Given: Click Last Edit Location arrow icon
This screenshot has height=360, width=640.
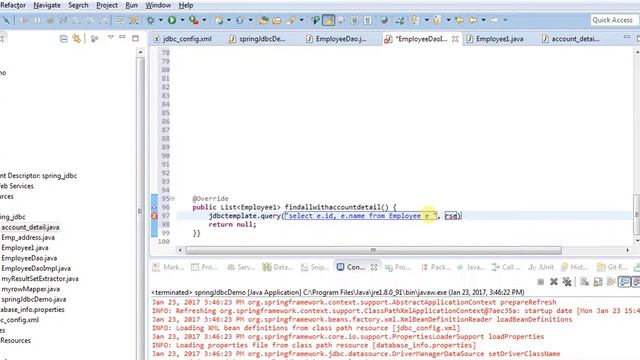Looking at the screenshot, I should (459, 20).
